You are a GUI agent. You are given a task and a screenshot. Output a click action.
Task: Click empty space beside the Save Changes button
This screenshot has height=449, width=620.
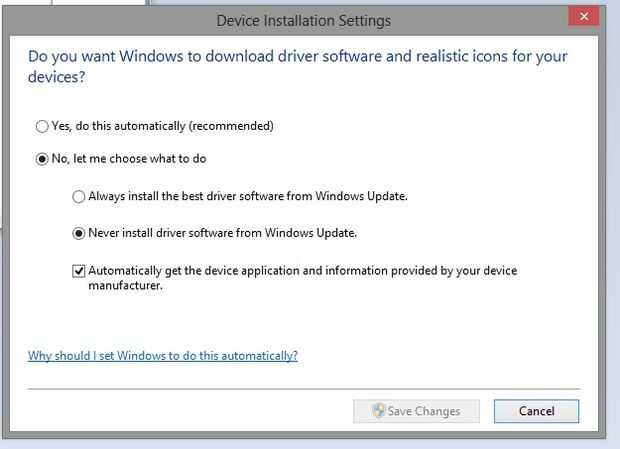tap(200, 411)
